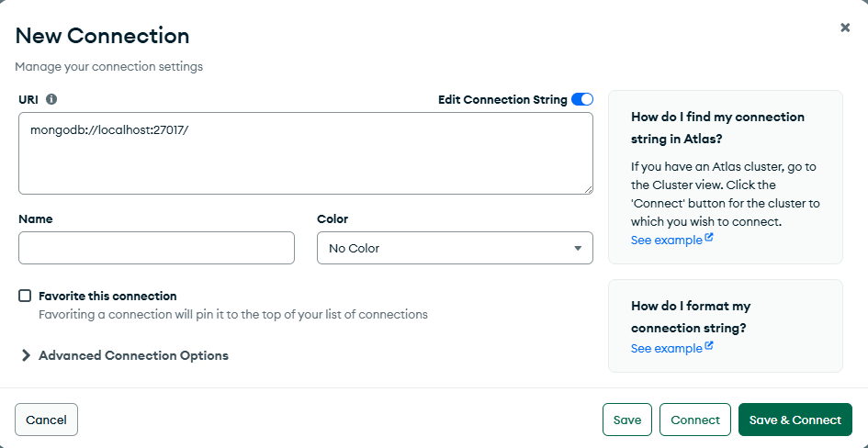Click the Connect button
This screenshot has height=448, width=868.
695,420
